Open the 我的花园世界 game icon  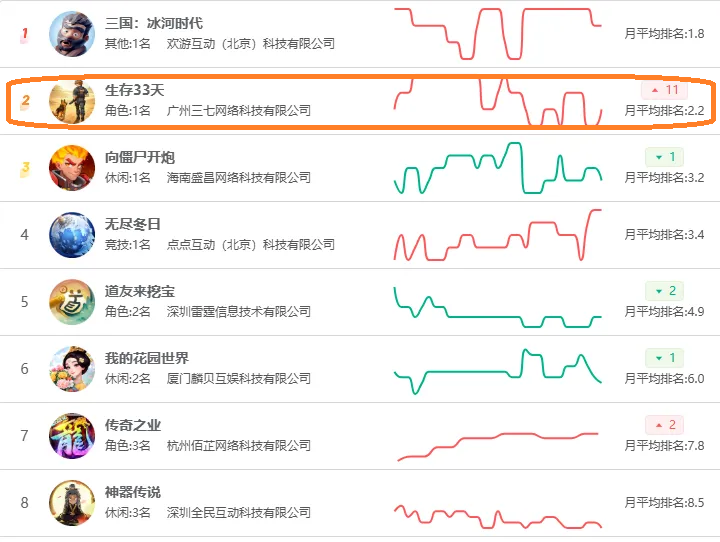coord(72,369)
